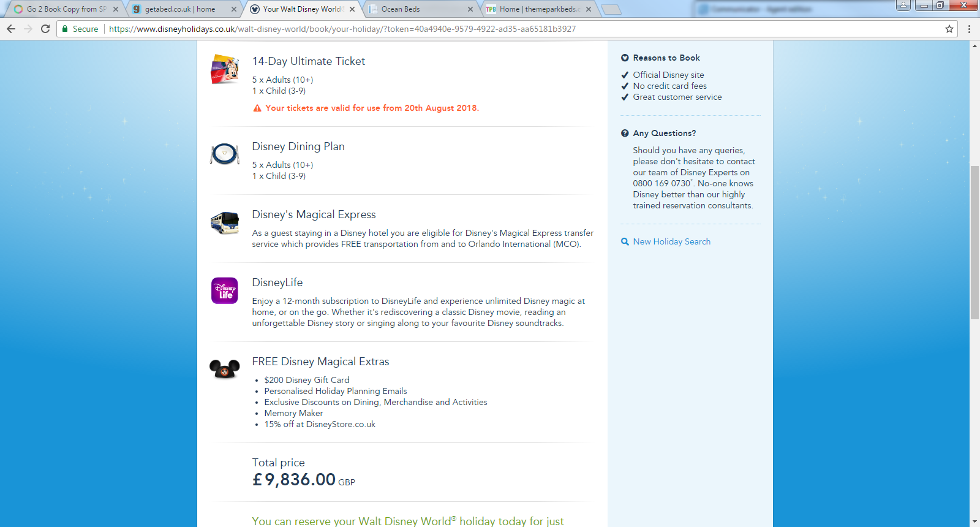
Task: Click the Mickey ears hat icon
Action: [x=225, y=369]
